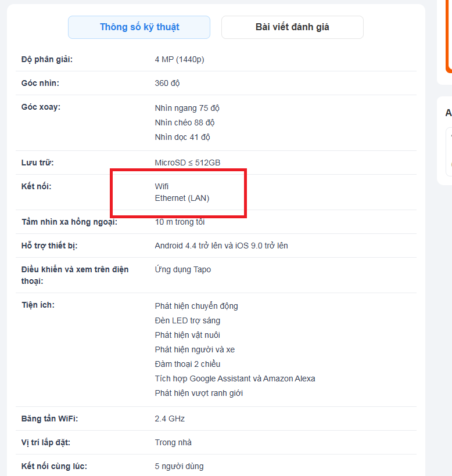Screen dimensions: 452x476
Task: Open the Bài viết đánh giá tab
Action: [x=292, y=27]
